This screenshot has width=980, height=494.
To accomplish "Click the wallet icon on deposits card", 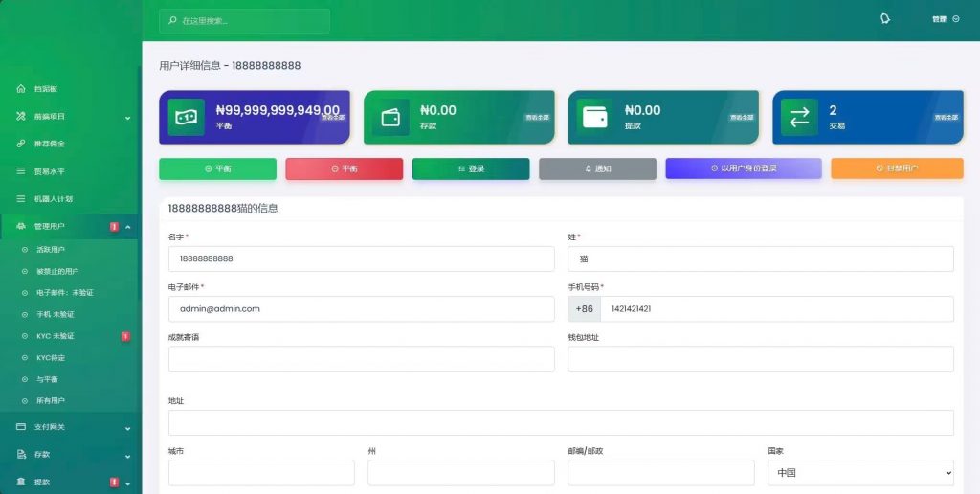I will click(390, 118).
